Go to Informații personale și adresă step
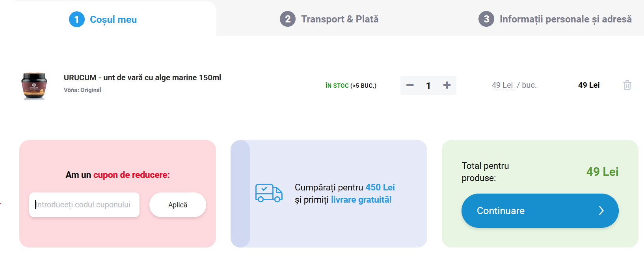 (565, 19)
